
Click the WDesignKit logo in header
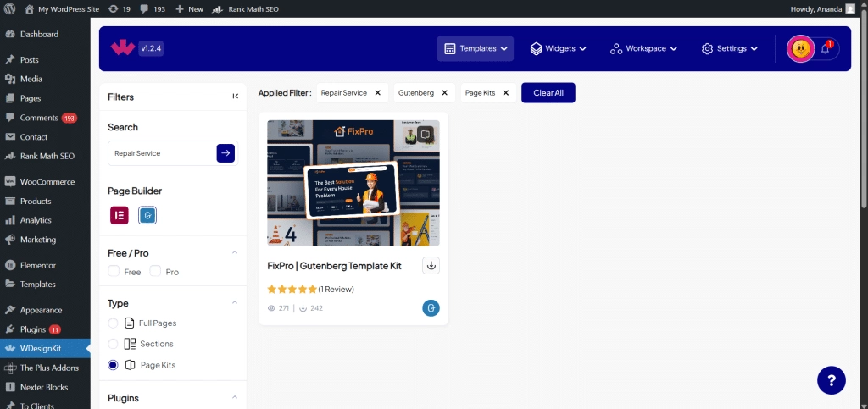coord(122,48)
